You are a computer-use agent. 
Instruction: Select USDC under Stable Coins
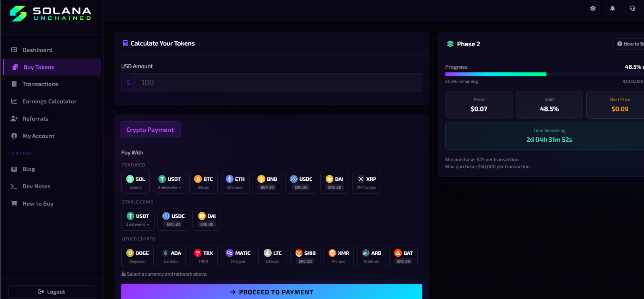(x=173, y=220)
